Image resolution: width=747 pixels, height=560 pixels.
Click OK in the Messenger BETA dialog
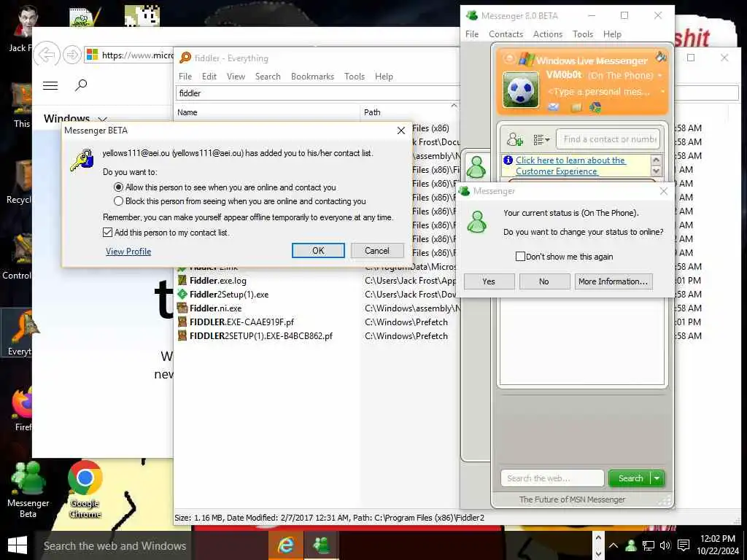[x=318, y=251]
